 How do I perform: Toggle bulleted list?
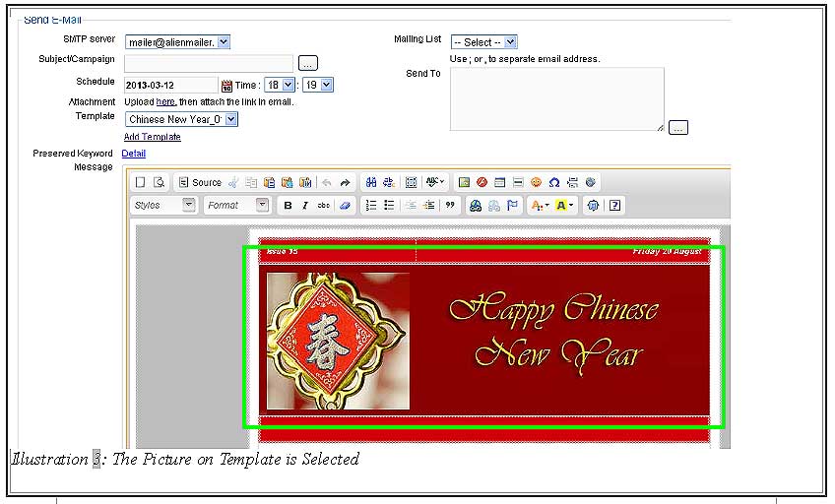tap(389, 206)
